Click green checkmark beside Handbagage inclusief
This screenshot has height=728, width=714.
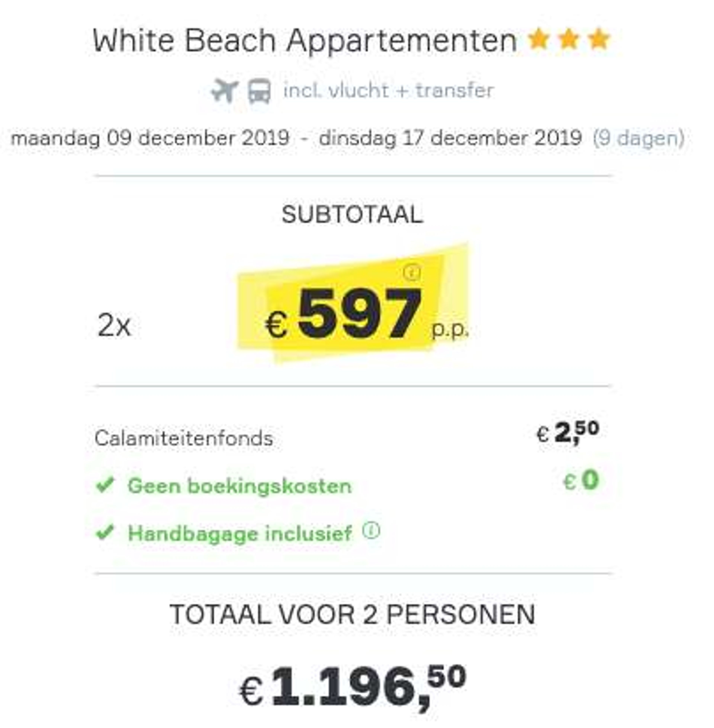point(105,532)
